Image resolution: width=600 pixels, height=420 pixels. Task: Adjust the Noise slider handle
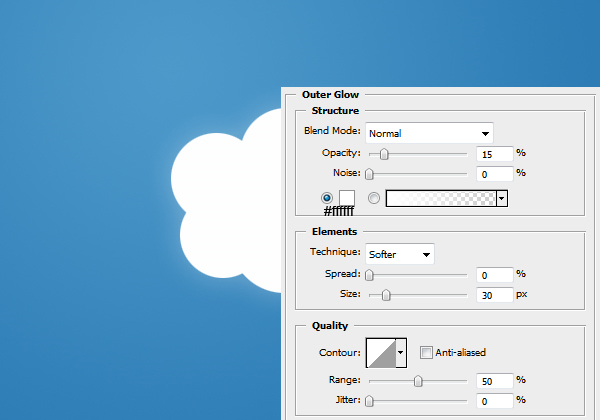coord(369,174)
